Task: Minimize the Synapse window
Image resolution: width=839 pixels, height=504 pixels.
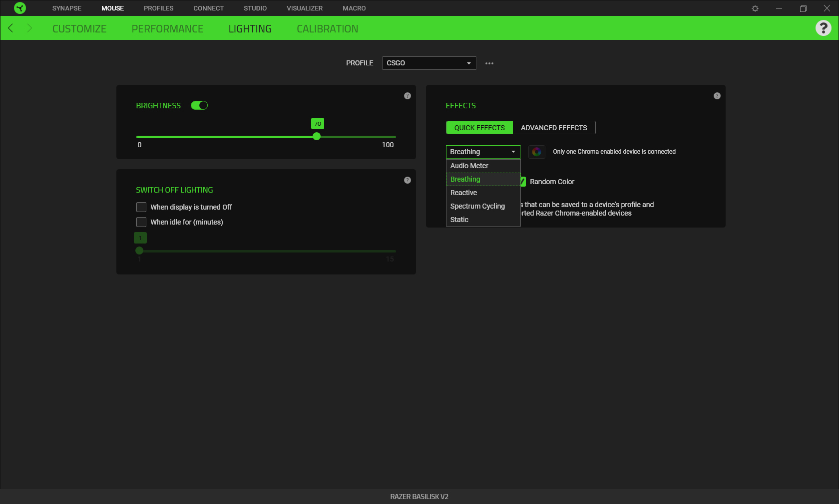Action: [779, 8]
